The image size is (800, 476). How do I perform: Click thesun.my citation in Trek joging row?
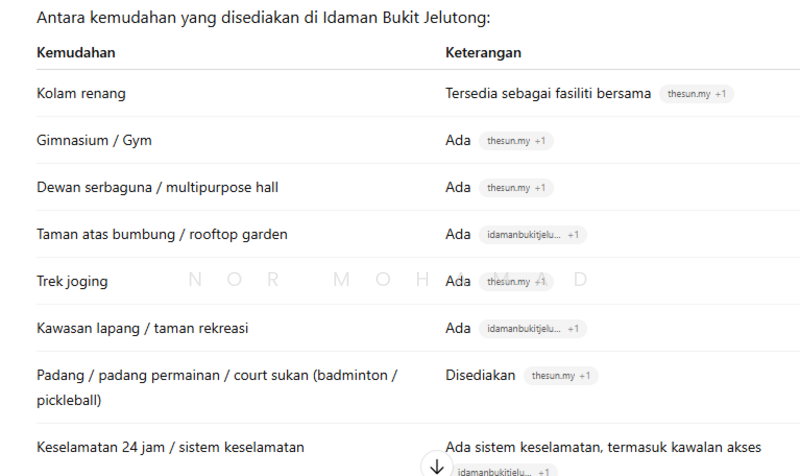tap(516, 282)
